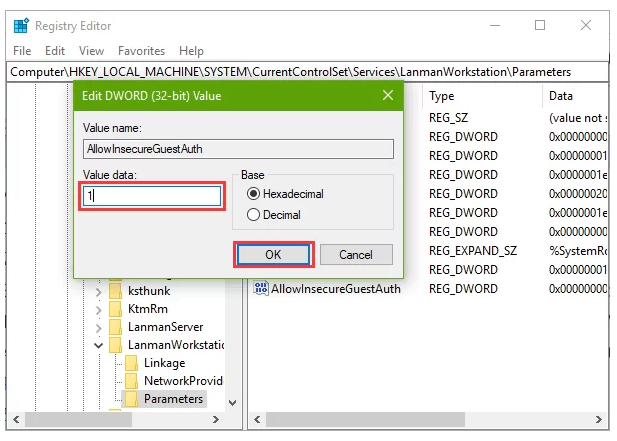The image size is (617, 441).
Task: Click the registry path address bar
Action: 307,72
